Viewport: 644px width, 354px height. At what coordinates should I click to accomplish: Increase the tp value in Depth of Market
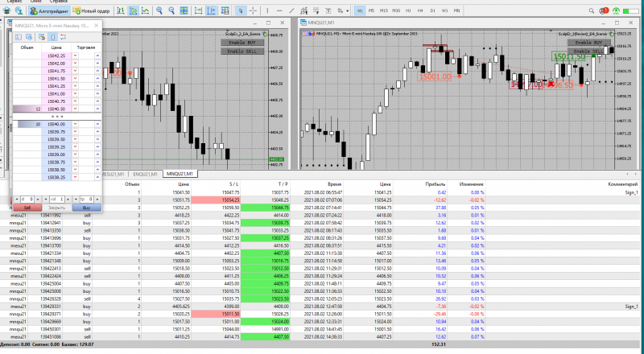pyautogui.click(x=97, y=200)
